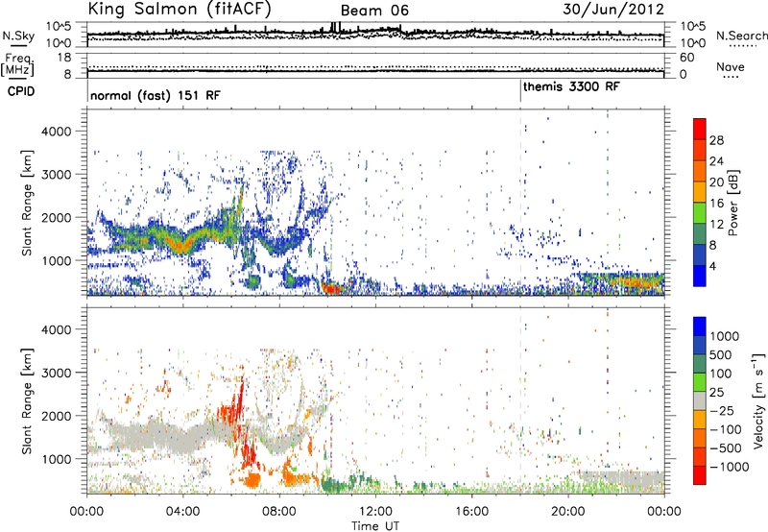This screenshot has height=532, width=768.
Task: Click the '1000' tick on the velocity scale
Action: [x=724, y=336]
